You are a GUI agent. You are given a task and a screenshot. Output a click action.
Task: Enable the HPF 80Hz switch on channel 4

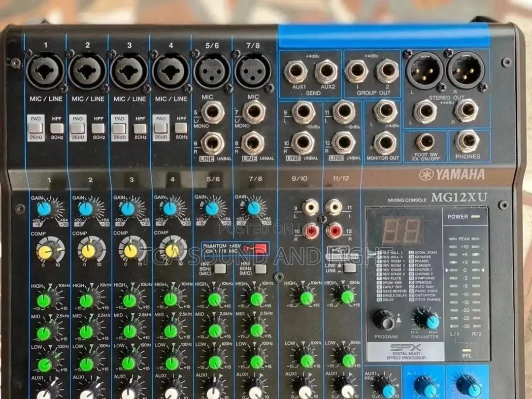181,128
